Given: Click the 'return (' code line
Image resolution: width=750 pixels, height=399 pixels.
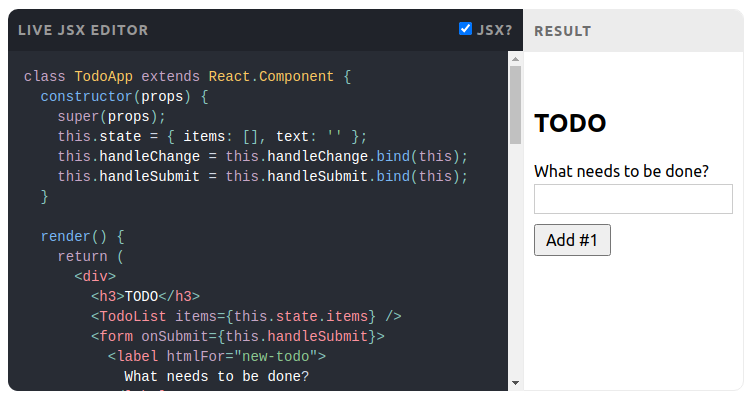Looking at the screenshot, I should tap(90, 256).
